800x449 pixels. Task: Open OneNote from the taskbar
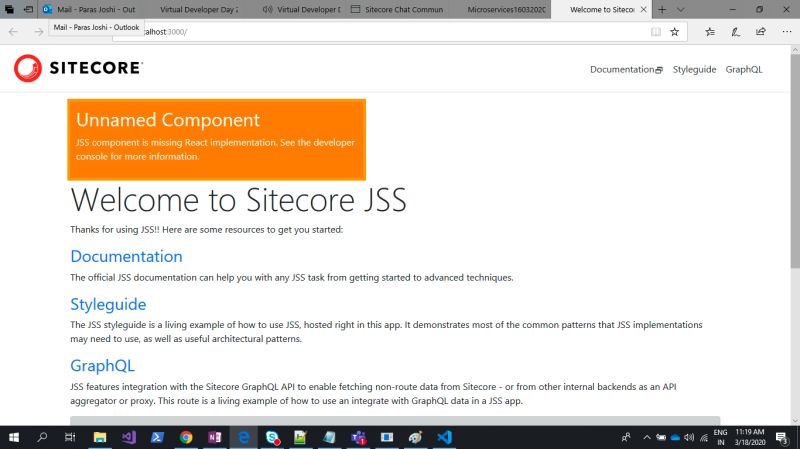[x=215, y=437]
